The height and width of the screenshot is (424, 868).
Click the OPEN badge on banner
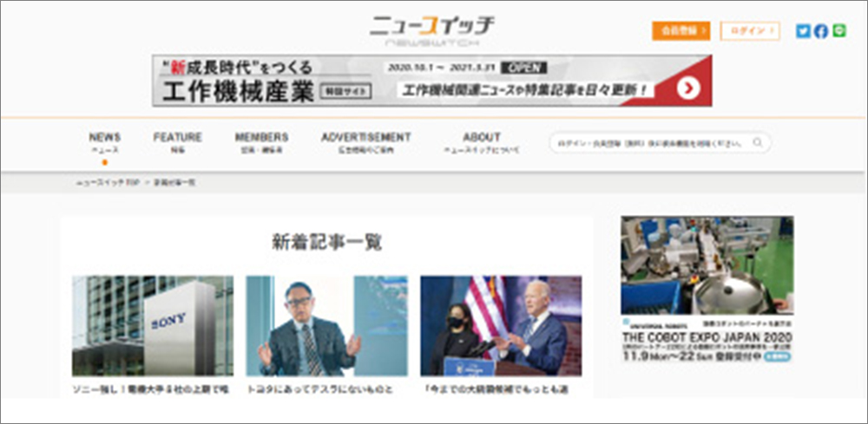[523, 68]
